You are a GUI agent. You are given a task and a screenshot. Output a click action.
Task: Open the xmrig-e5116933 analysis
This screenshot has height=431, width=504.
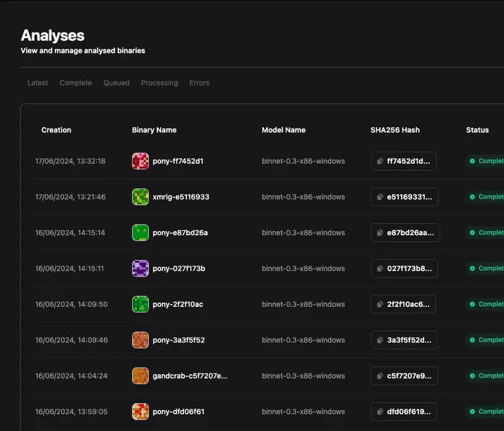(181, 197)
